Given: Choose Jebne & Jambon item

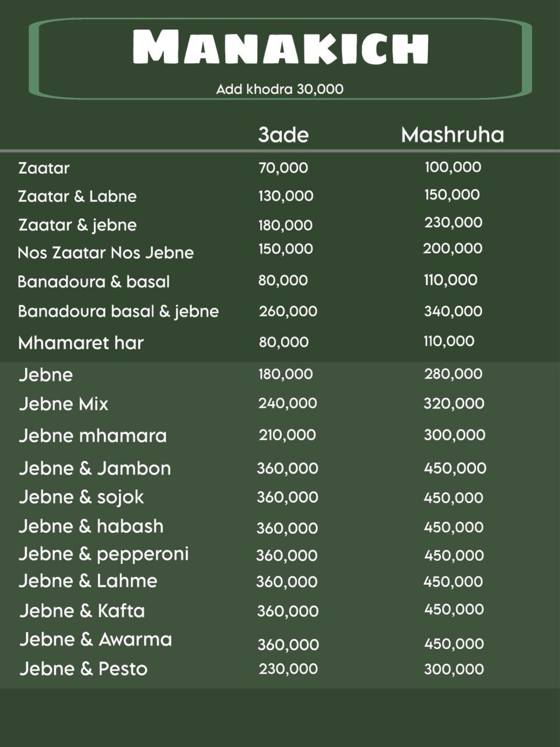Looking at the screenshot, I should [x=95, y=468].
